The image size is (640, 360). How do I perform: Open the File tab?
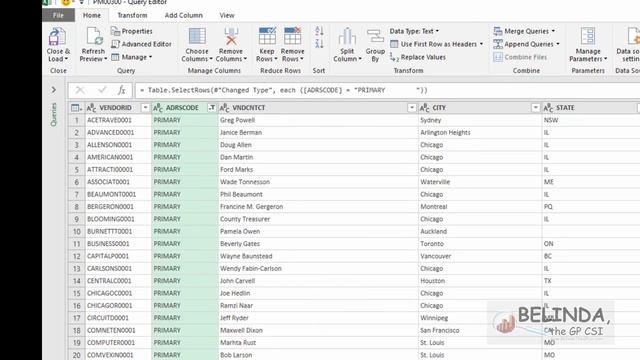(58, 15)
